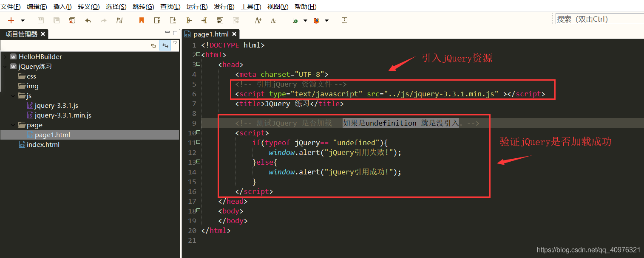The width and height of the screenshot is (644, 258).
Task: Increase editor font size with A+ icon
Action: 257,20
